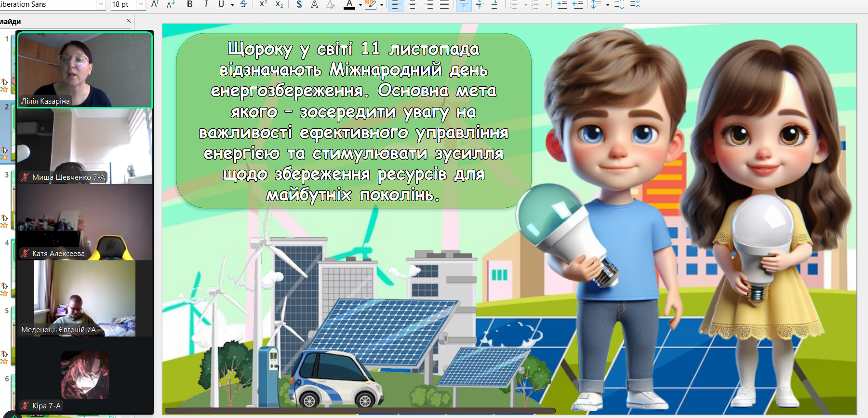Select Лілія Казаріна's video tile
The image size is (868, 418).
[x=85, y=69]
